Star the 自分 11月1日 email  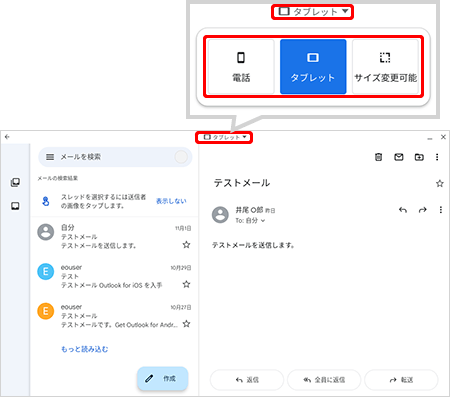pyautogui.click(x=186, y=245)
